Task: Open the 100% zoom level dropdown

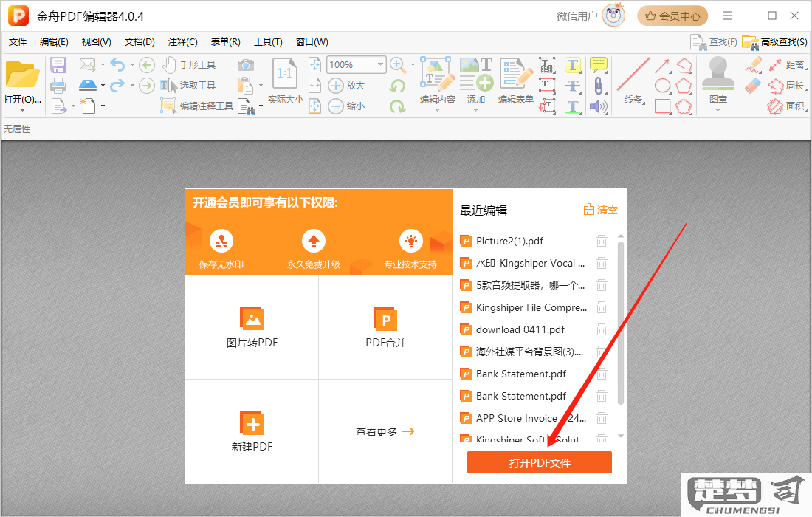Action: pos(381,64)
